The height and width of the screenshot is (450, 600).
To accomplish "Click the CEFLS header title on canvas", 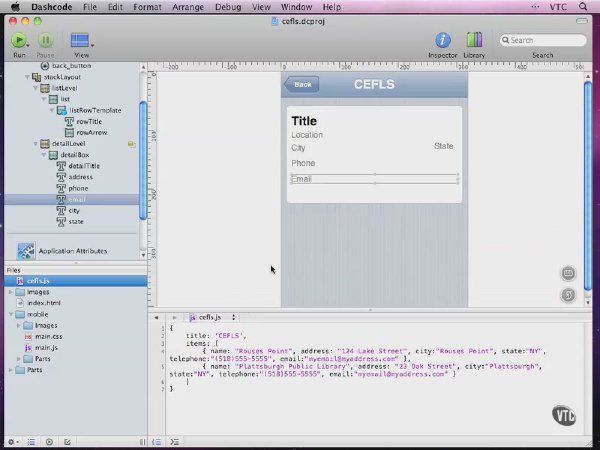I will (374, 84).
